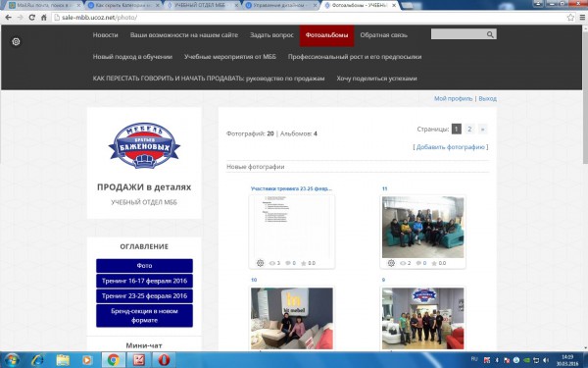
Task: Launch Opera from the taskbar
Action: click(x=164, y=360)
